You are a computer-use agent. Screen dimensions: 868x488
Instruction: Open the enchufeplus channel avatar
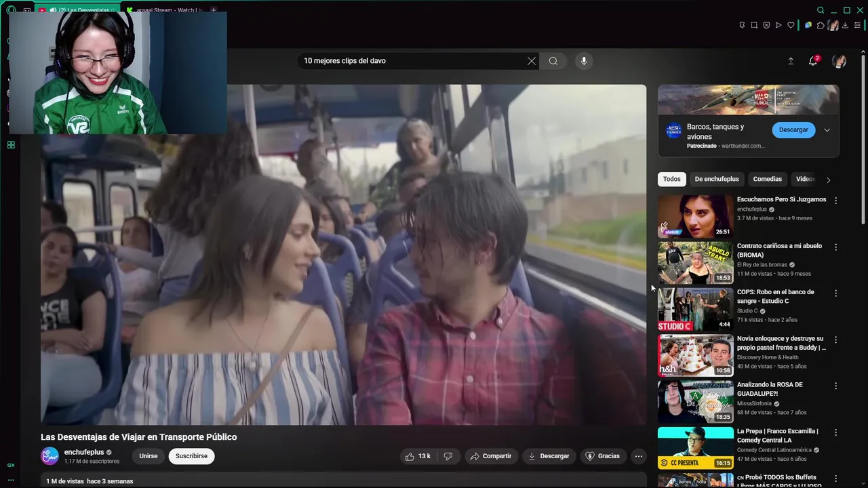(50, 456)
